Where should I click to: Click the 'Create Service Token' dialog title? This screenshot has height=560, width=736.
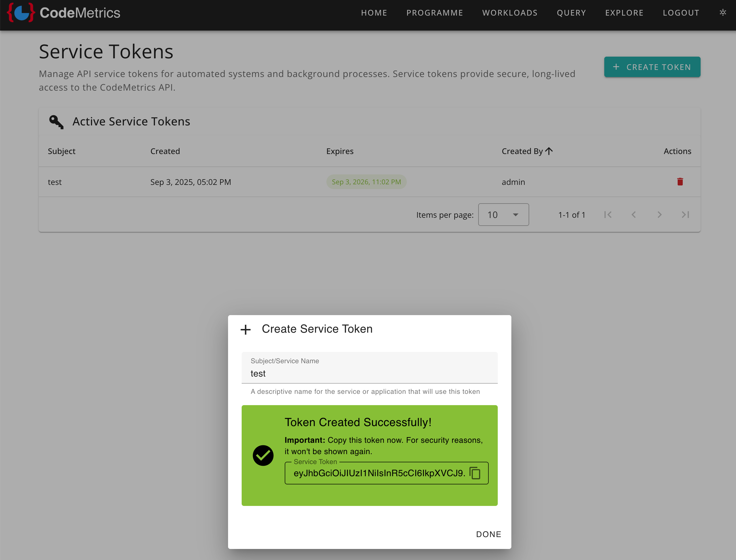coord(317,329)
